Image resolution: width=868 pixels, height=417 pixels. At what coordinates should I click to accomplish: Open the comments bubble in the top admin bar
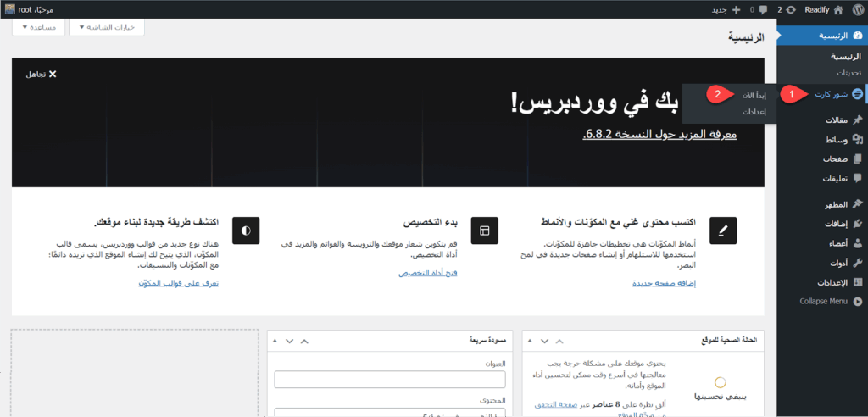click(761, 9)
